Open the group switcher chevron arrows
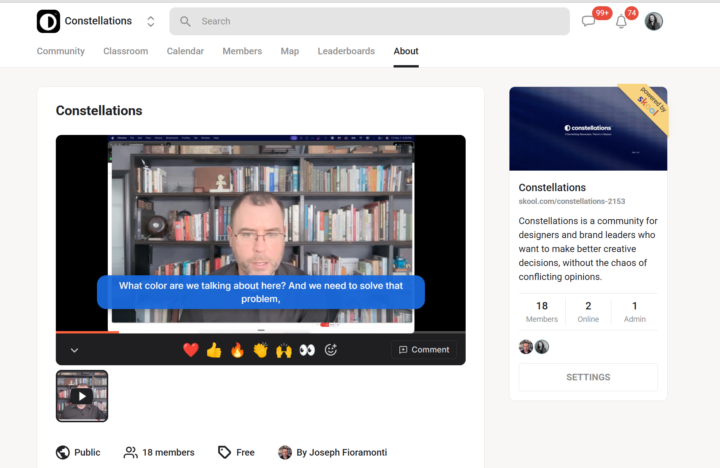The height and width of the screenshot is (468, 720). coord(151,21)
